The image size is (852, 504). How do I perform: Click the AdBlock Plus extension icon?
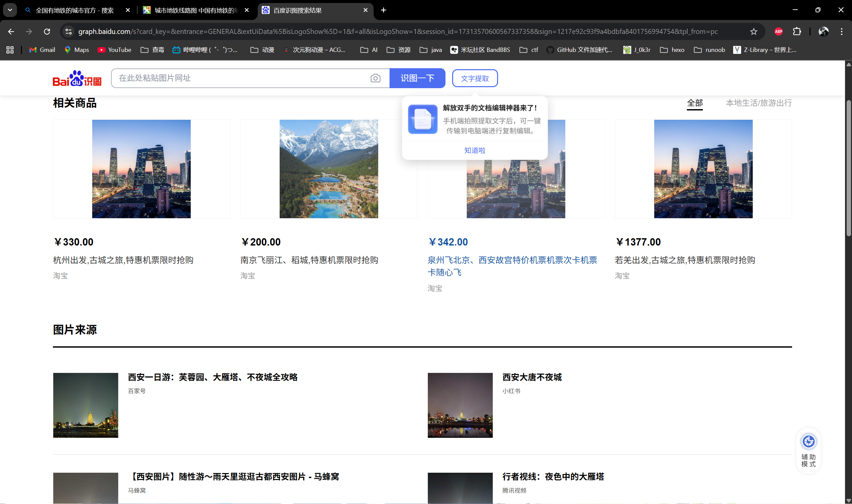(778, 32)
